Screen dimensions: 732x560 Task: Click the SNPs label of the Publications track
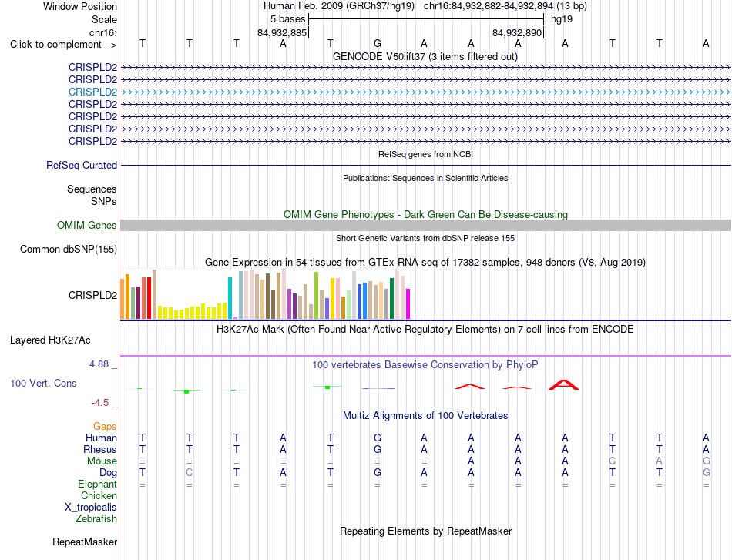104,201
